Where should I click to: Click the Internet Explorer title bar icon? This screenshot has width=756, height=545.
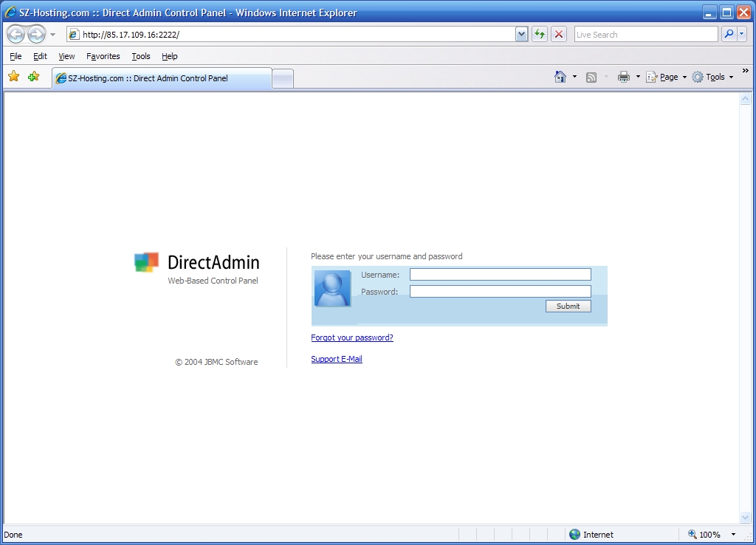(10, 12)
